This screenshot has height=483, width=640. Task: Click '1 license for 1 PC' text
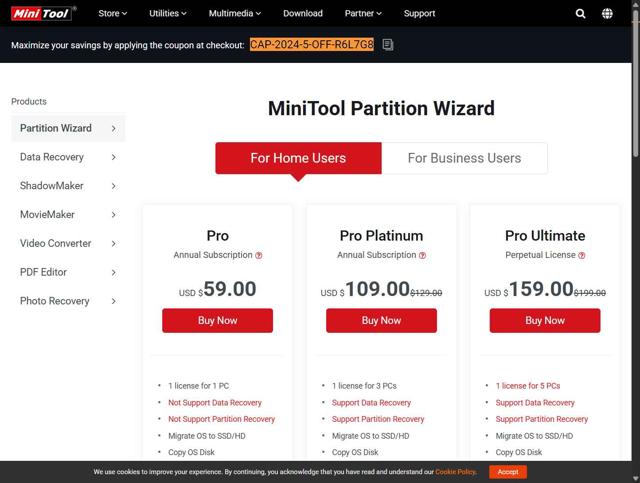point(199,386)
